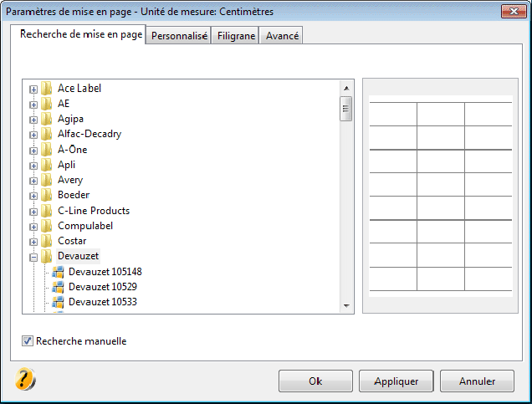The width and height of the screenshot is (532, 404).
Task: Select the Devauzet 105148 layout entry
Action: 105,272
